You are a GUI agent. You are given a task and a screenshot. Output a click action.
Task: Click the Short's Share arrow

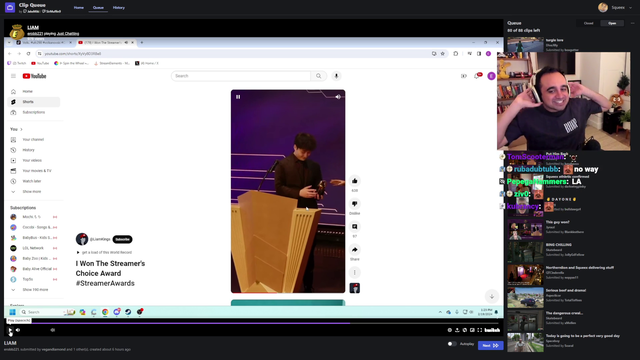pyautogui.click(x=354, y=249)
